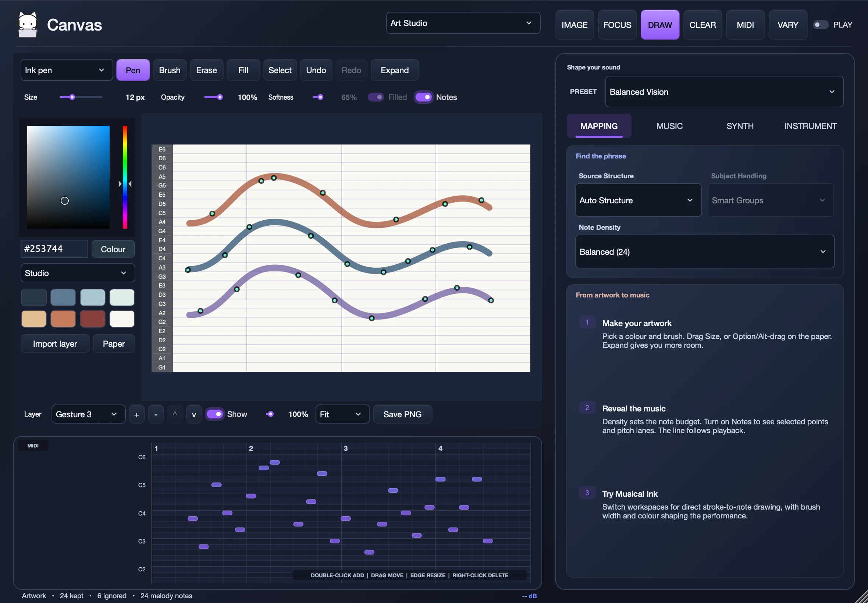Open the INSTRUMENT tab
Screen dimensions: 868x603
(810, 126)
